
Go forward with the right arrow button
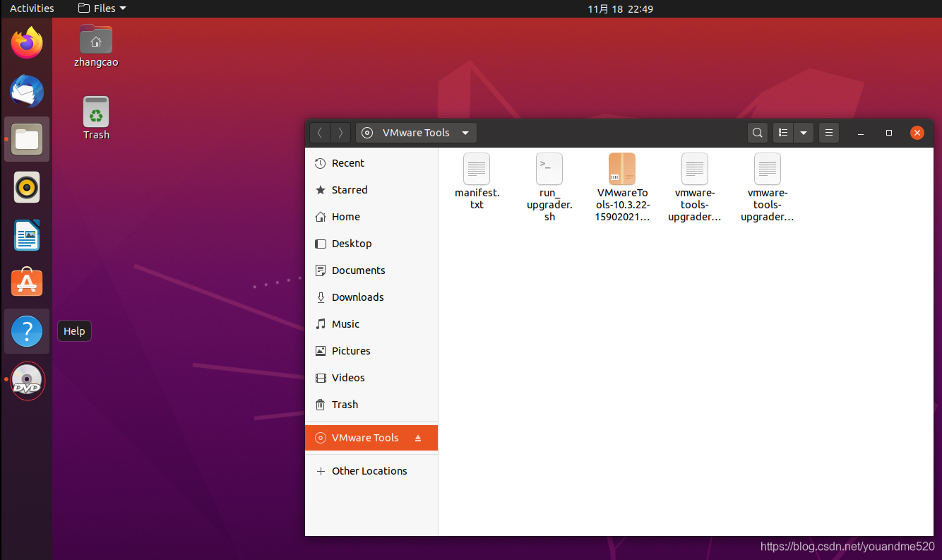coord(340,133)
